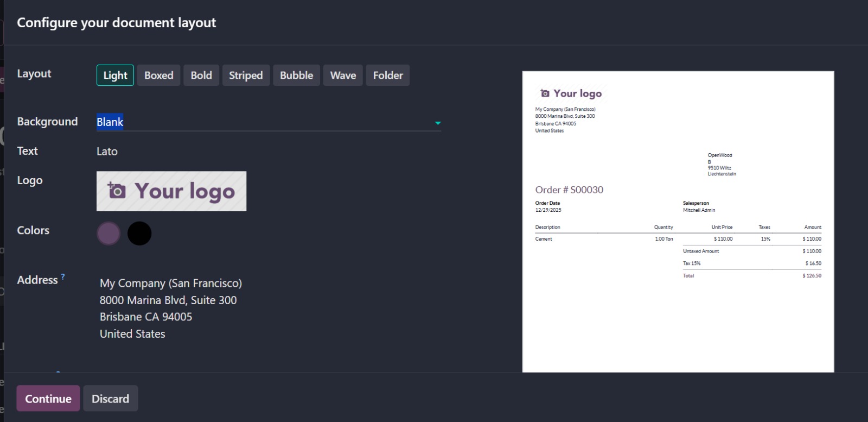Select the Bubble layout style
This screenshot has height=422, width=868.
[x=296, y=75]
